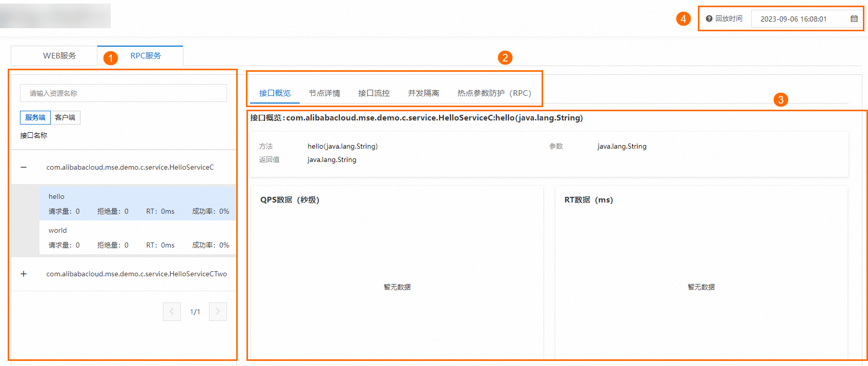Select the 服务端 toggle button
Viewport: 868px width, 366px height.
tap(35, 117)
